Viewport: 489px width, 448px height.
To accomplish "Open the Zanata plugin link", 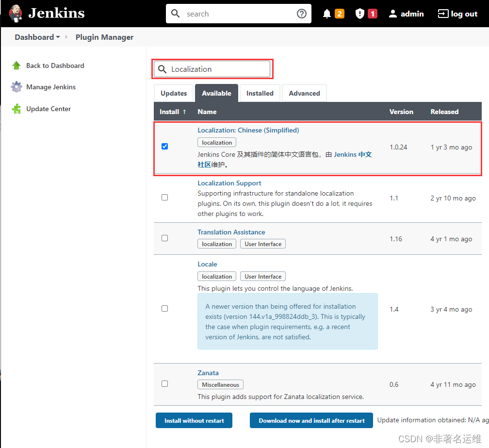I will click(208, 373).
